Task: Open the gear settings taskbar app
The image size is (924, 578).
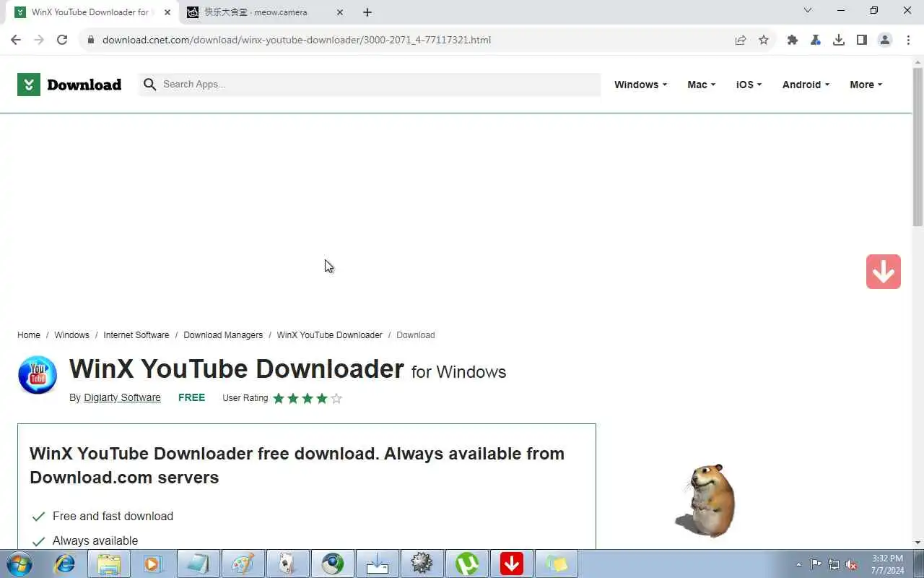Action: coord(422,564)
